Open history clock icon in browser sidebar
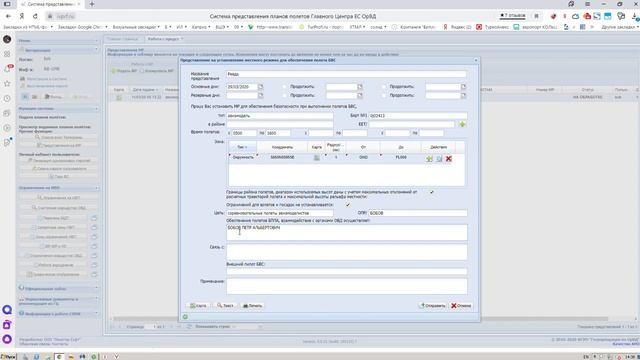This screenshot has width=640, height=360. click(7, 98)
